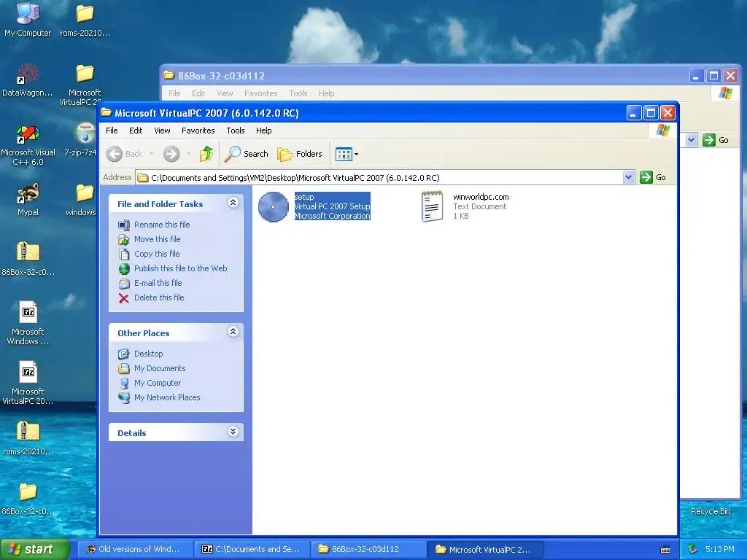Click Rename this file link
The image size is (747, 560).
point(162,225)
